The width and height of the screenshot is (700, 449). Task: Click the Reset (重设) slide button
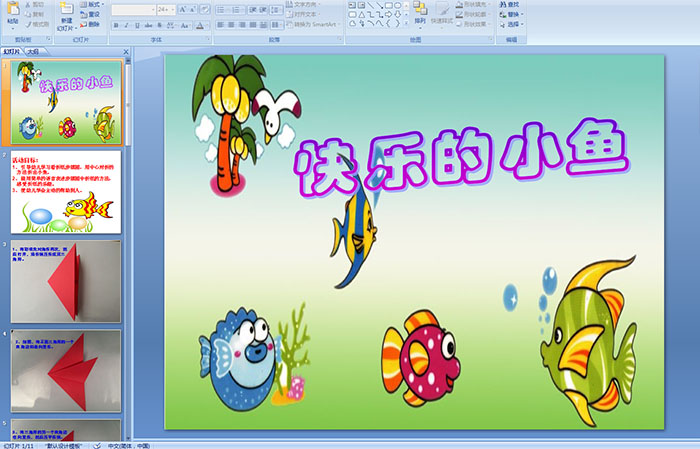[90, 14]
